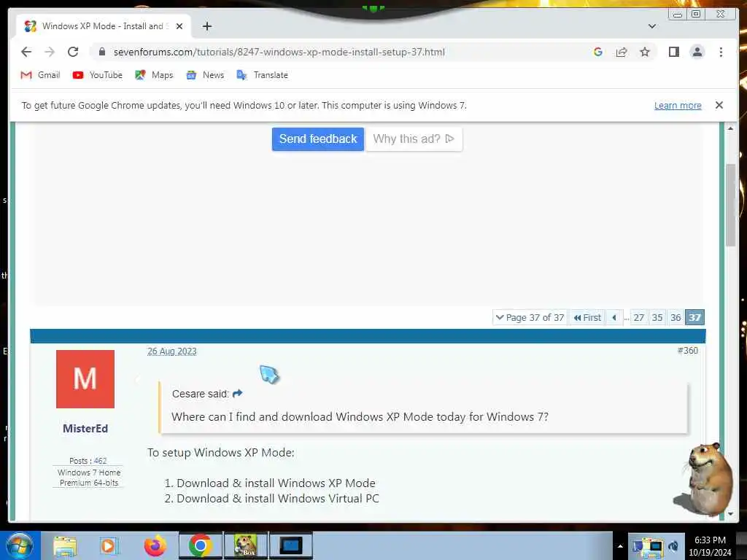
Task: Click the forward navigation arrow
Action: (x=50, y=52)
